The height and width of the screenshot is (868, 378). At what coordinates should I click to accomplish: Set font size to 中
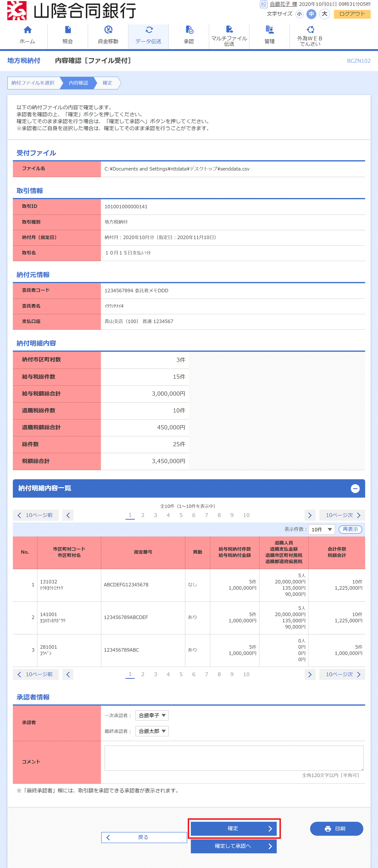[311, 14]
